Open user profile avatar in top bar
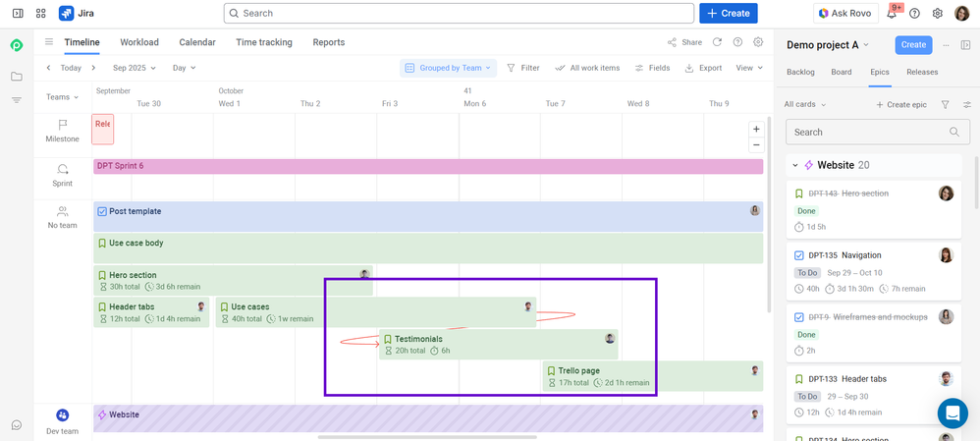The image size is (980, 441). pyautogui.click(x=961, y=13)
